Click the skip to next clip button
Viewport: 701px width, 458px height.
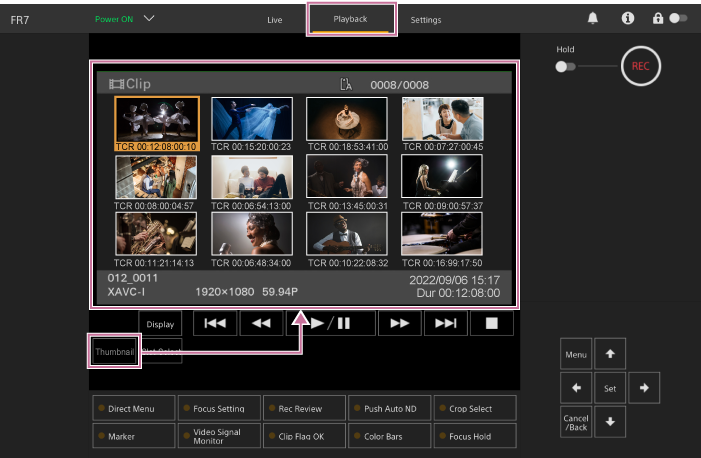click(x=446, y=323)
